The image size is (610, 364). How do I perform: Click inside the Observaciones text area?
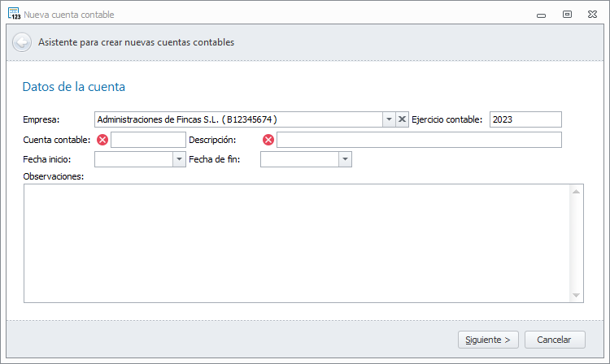coord(297,243)
